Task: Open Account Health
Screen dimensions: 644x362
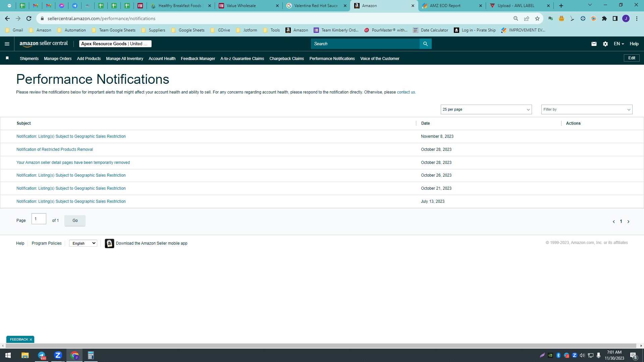Action: pos(162,59)
